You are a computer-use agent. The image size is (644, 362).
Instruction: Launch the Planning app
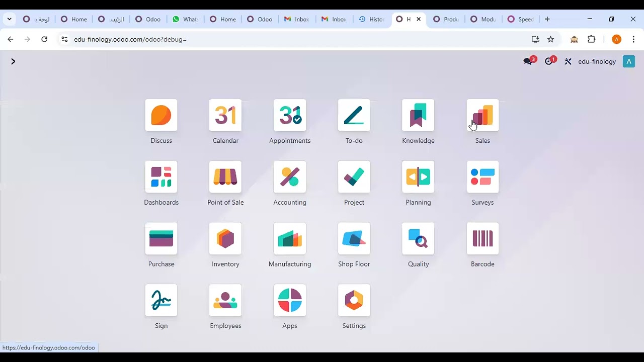click(418, 177)
